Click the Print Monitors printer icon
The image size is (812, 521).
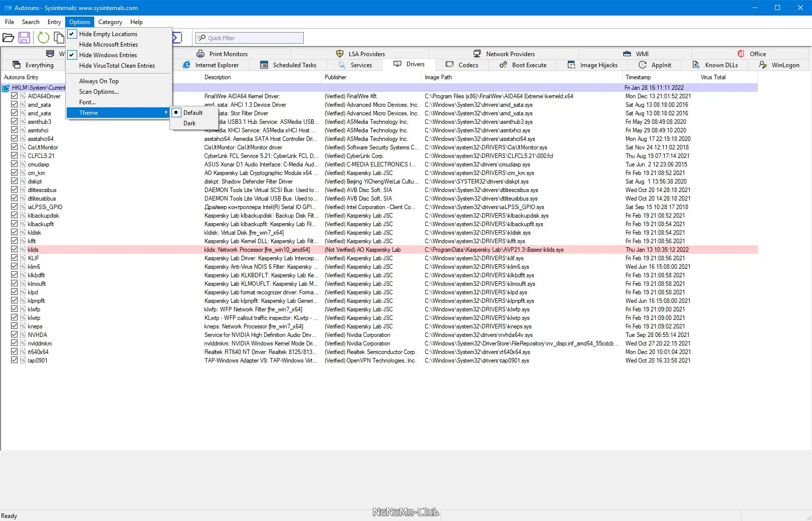(200, 54)
